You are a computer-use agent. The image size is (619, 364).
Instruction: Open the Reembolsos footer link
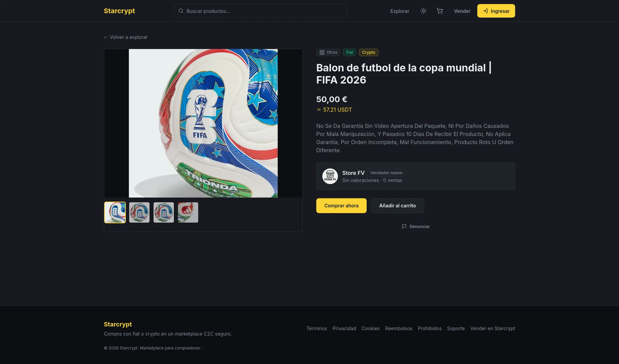(398, 328)
